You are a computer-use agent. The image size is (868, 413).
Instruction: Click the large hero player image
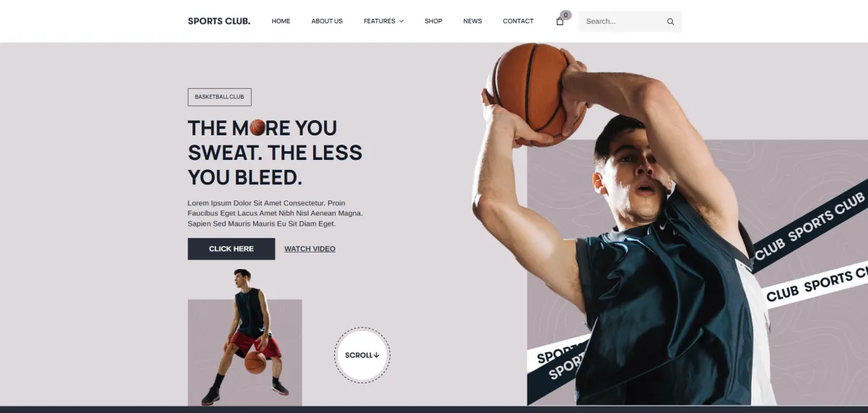[622, 224]
